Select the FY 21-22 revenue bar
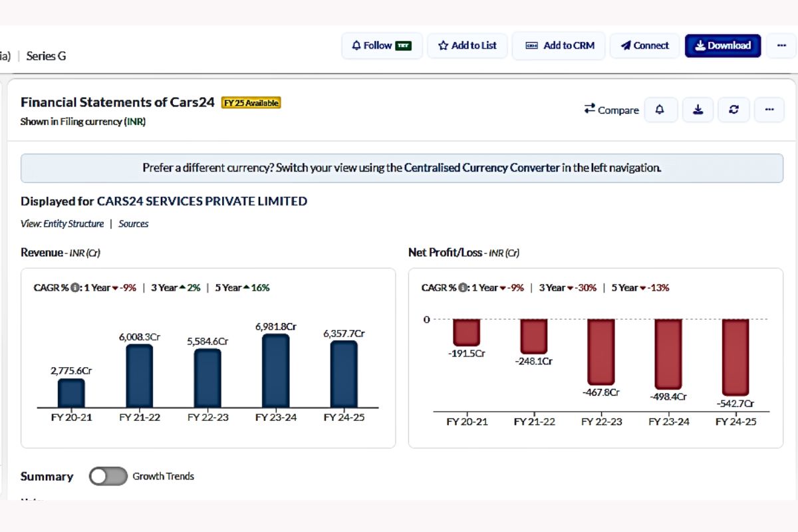 [x=140, y=376]
